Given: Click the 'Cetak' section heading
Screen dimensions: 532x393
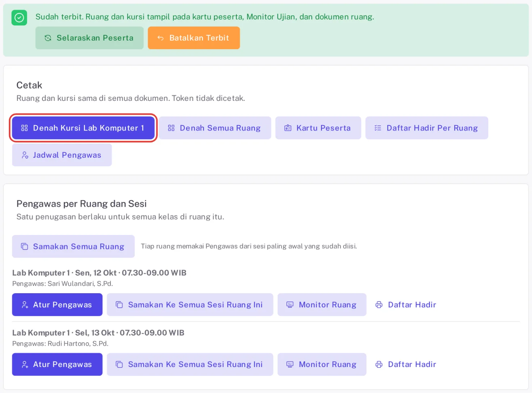Looking at the screenshot, I should click(x=29, y=85).
